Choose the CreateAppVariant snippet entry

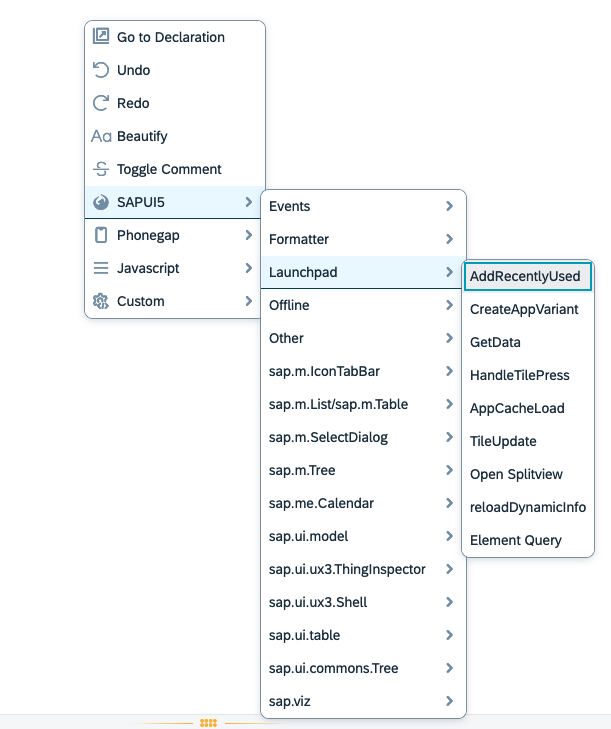[524, 309]
